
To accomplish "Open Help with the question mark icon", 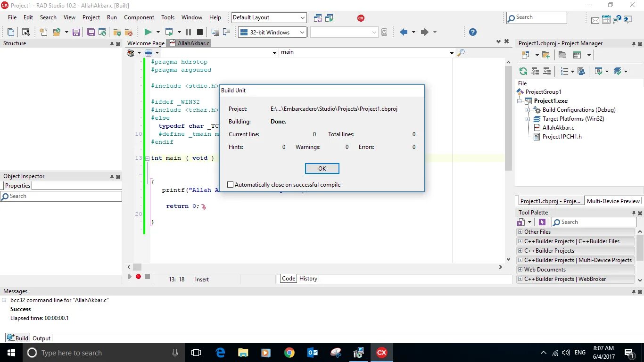I will click(473, 32).
